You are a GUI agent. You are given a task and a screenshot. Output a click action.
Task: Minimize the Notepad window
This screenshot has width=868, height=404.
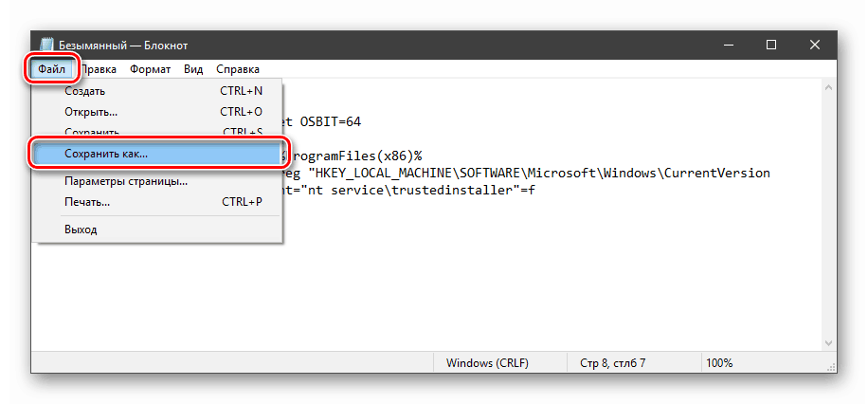pos(728,45)
